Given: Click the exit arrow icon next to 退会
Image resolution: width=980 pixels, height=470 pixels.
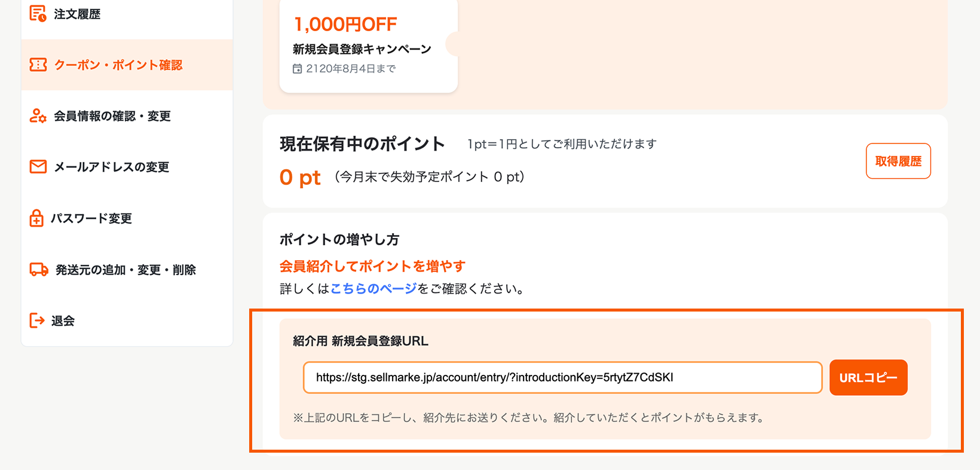Looking at the screenshot, I should 37,321.
